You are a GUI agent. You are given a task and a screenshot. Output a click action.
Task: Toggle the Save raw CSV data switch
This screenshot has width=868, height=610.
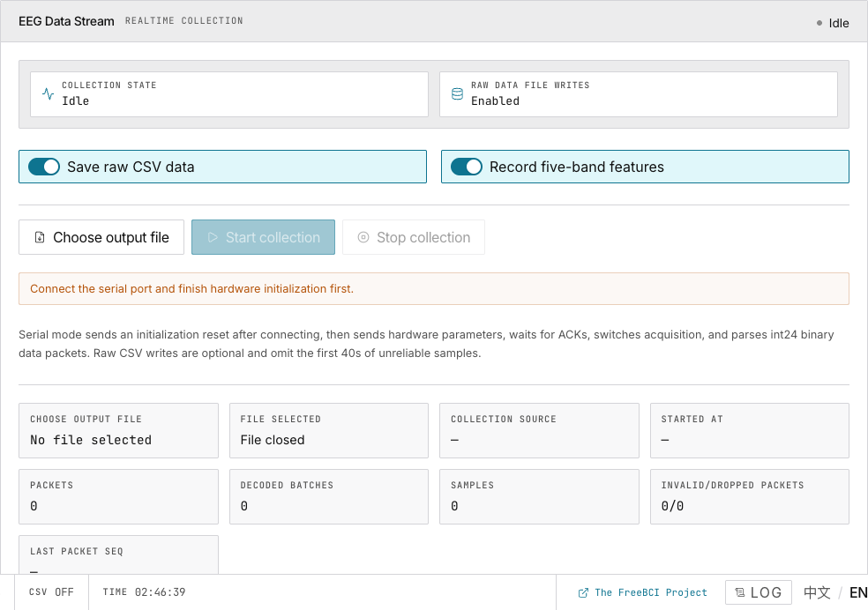(44, 167)
